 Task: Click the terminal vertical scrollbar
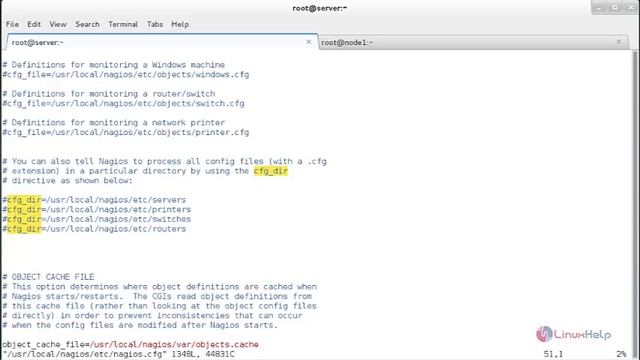pyautogui.click(x=635, y=204)
